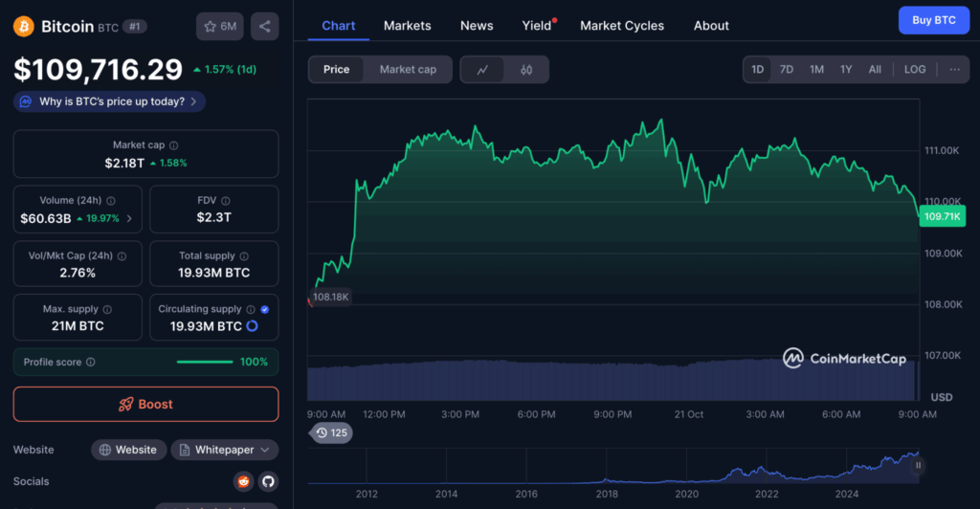Click the share icon next to Bitcoin title
Image resolution: width=980 pixels, height=509 pixels.
pyautogui.click(x=264, y=27)
